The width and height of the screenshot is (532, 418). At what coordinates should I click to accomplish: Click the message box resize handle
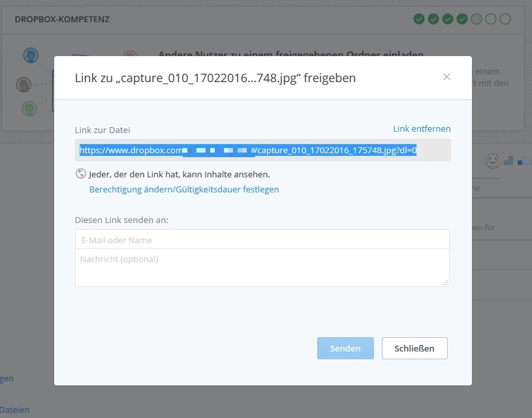tap(445, 282)
